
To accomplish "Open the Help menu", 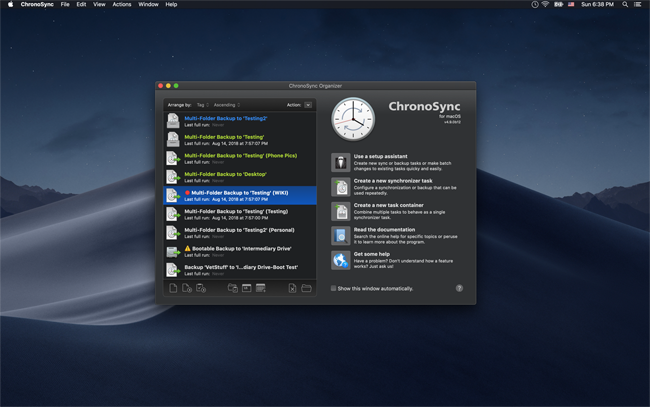I will coord(171,5).
